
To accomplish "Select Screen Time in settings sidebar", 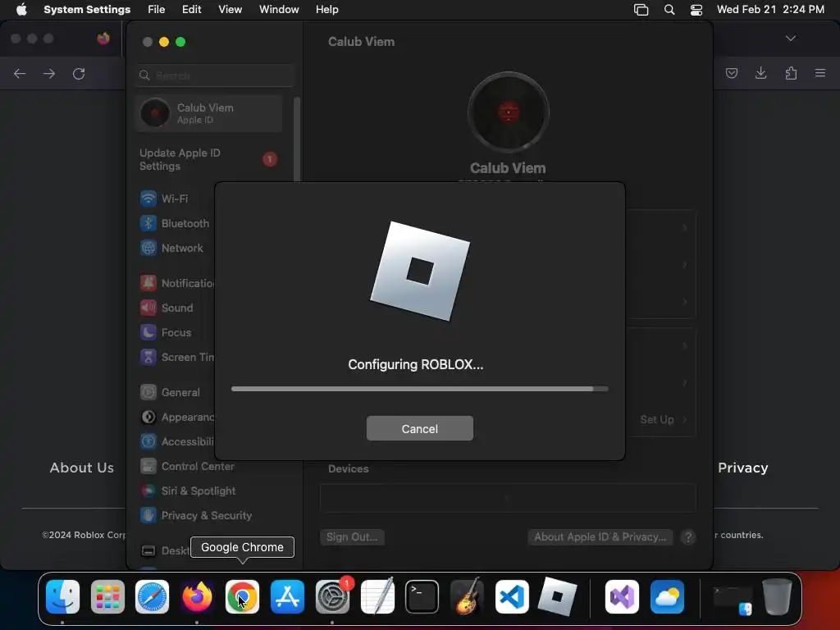I will point(177,358).
